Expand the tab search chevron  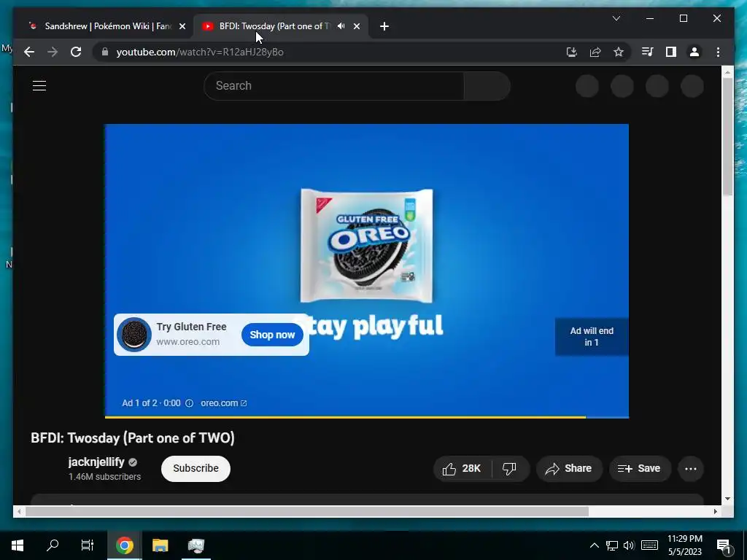coord(616,18)
